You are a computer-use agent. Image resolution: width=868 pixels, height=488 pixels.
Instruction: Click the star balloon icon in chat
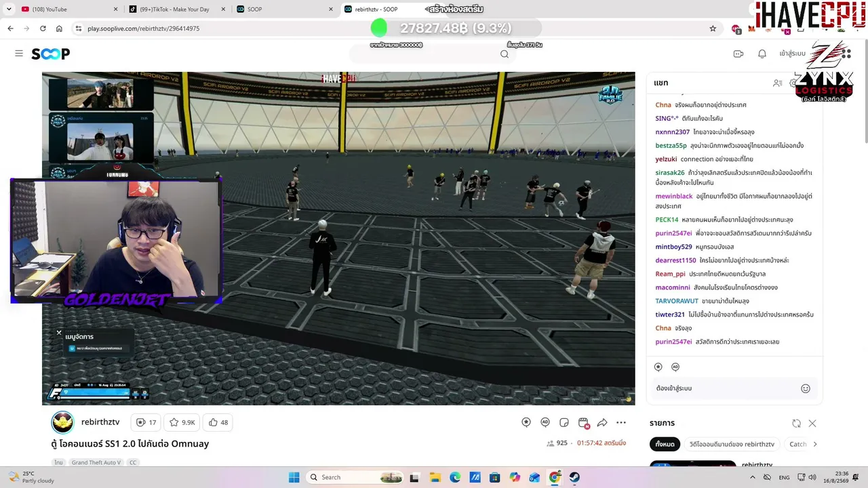658,367
